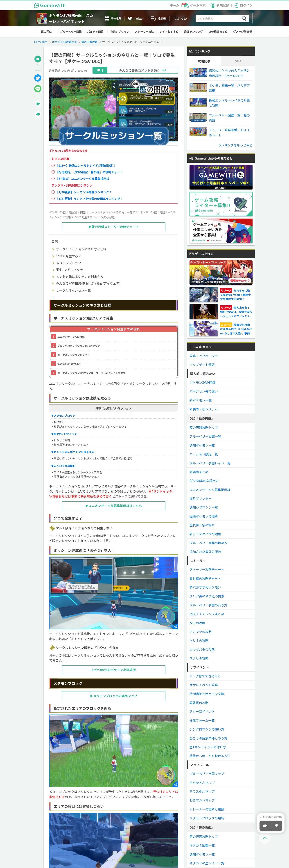This screenshot has width=289, height=868.
Task: Open '【1/27更新】ランクマ上位帯の使用率ランキング！' link
Action: (x=90, y=199)
